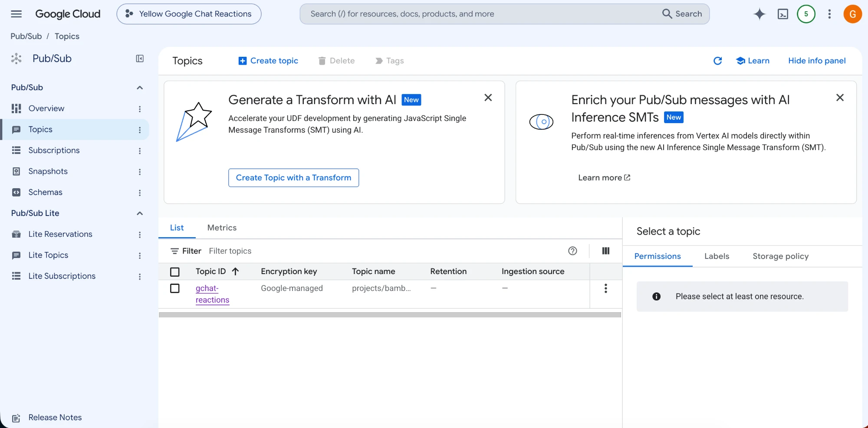Close the Generate a Transform with AI card
Screen dimensions: 868x428
point(488,98)
